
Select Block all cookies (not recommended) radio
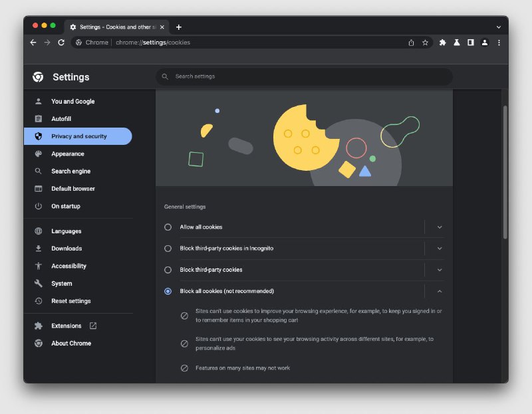point(168,291)
